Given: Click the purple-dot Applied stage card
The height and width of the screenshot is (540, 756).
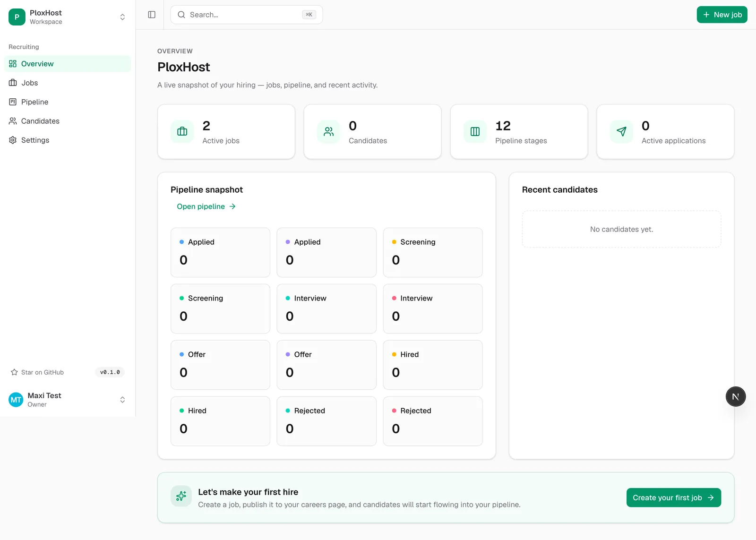Looking at the screenshot, I should pos(326,252).
